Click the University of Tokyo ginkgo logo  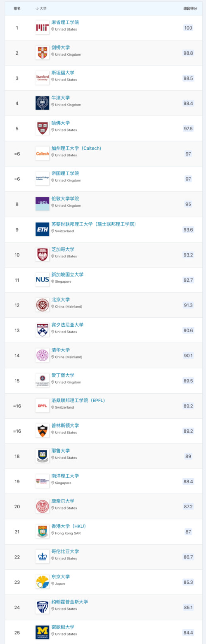43,582
